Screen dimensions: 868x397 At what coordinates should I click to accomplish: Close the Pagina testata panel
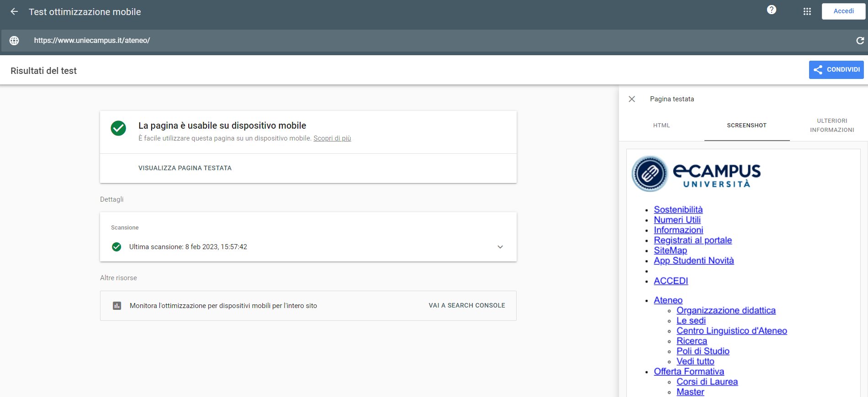pos(632,99)
